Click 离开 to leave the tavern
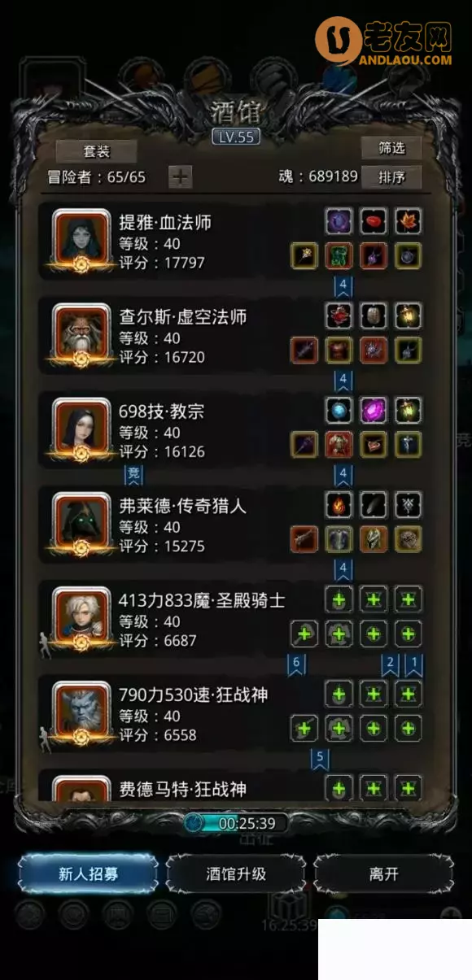This screenshot has width=472, height=980. click(x=383, y=874)
